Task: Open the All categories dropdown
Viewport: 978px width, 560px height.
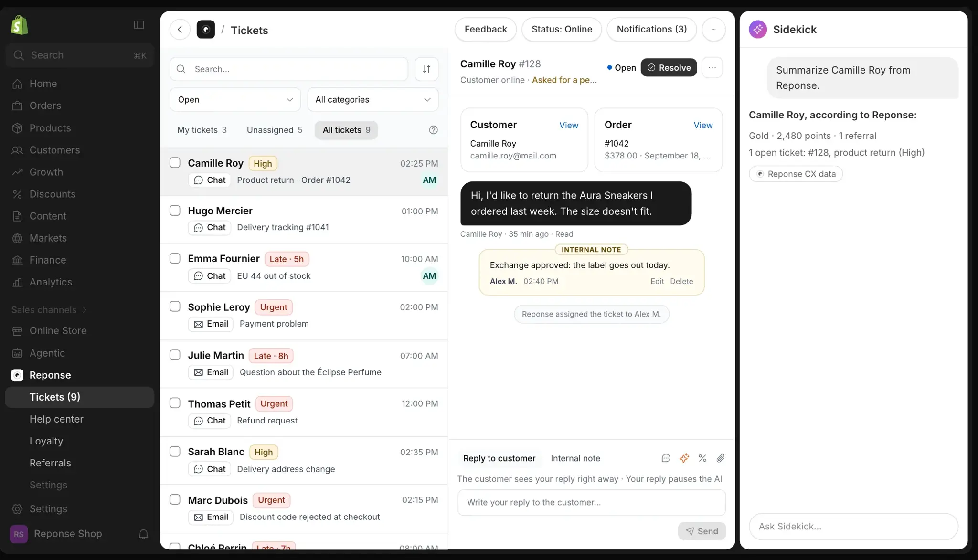Action: click(372, 100)
